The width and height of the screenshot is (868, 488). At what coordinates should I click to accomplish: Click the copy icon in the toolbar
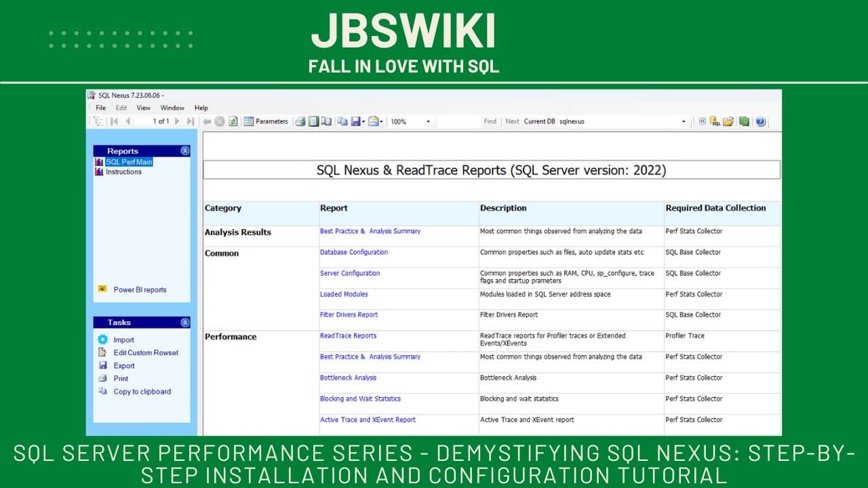click(342, 121)
